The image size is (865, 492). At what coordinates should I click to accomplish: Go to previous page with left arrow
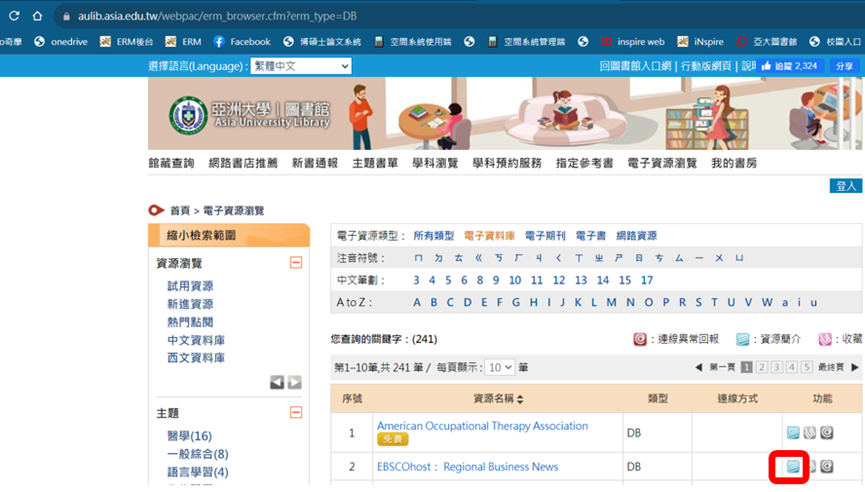[698, 367]
